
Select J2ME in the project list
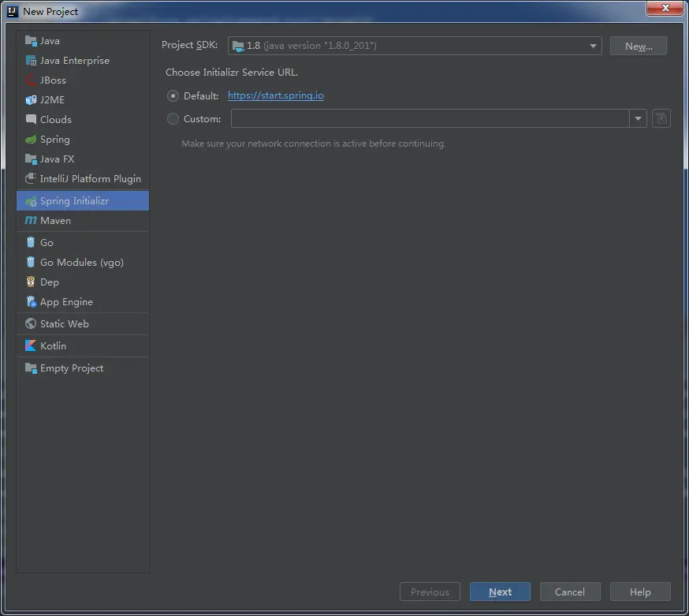click(83, 100)
